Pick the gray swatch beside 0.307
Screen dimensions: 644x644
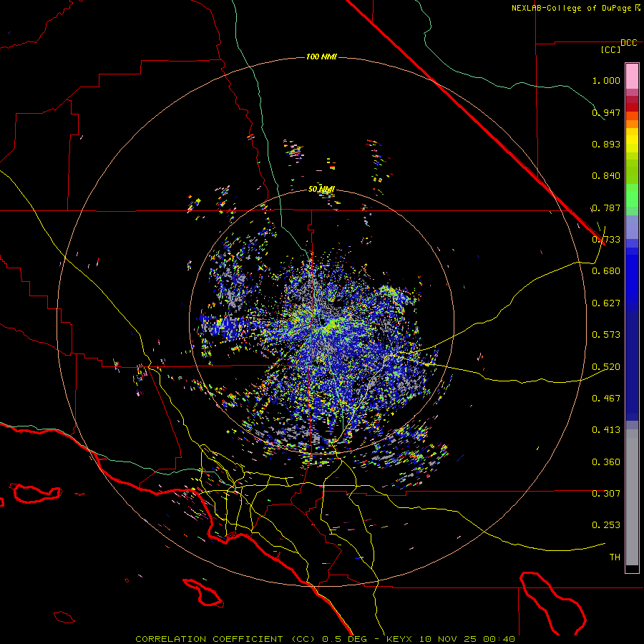pyautogui.click(x=632, y=501)
